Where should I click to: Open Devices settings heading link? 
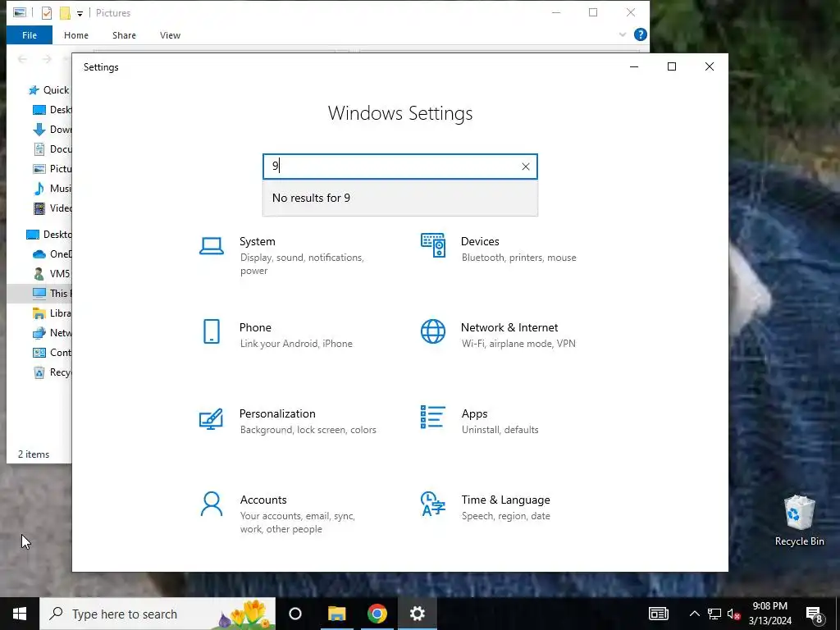(x=480, y=241)
